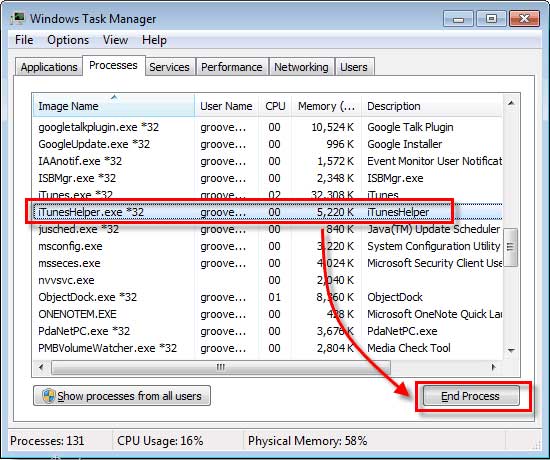The height and width of the screenshot is (460, 550).
Task: Sort by Description column header
Action: coord(432,106)
